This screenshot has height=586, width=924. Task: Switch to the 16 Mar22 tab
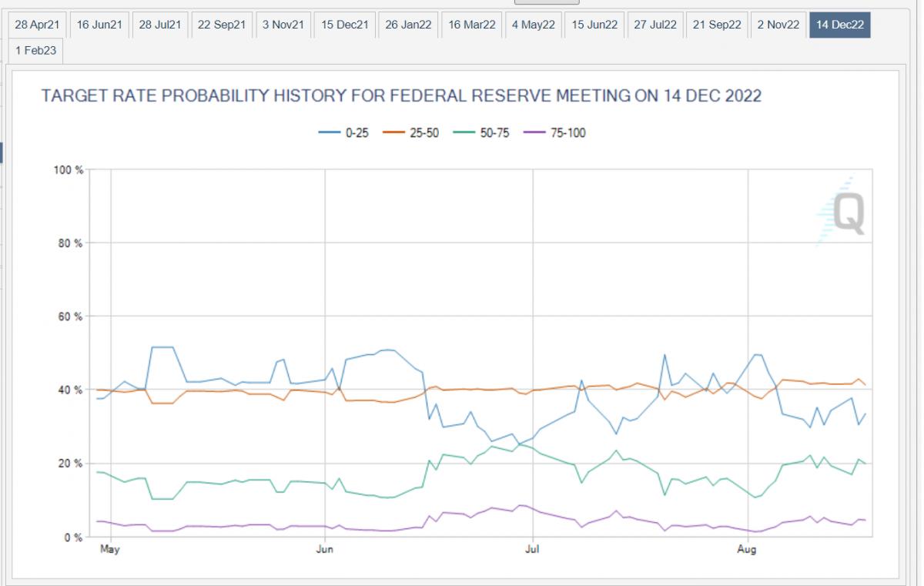(472, 25)
